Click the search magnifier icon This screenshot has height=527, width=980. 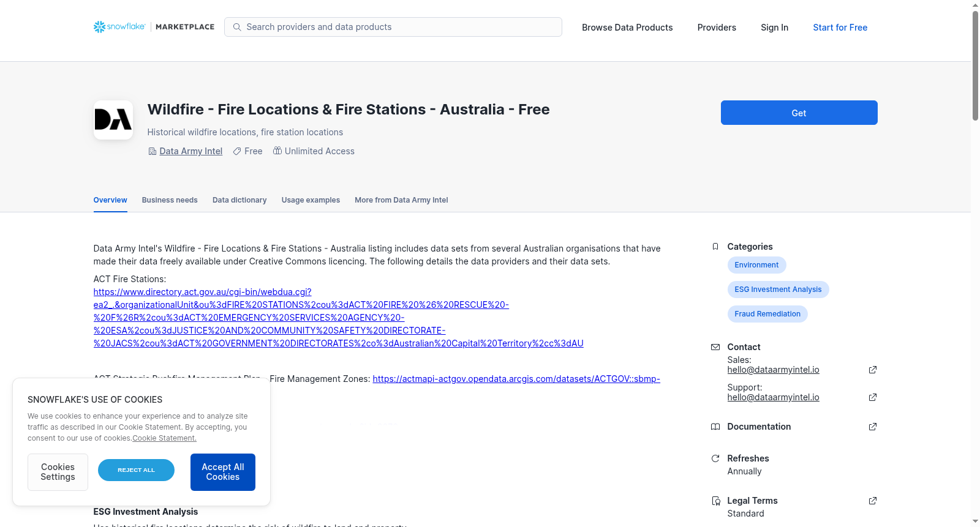tap(237, 27)
